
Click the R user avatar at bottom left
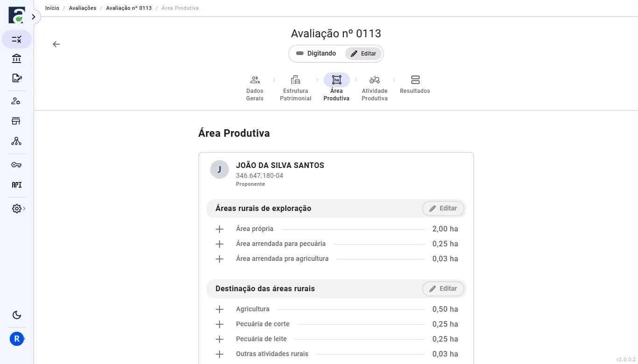(x=16, y=338)
